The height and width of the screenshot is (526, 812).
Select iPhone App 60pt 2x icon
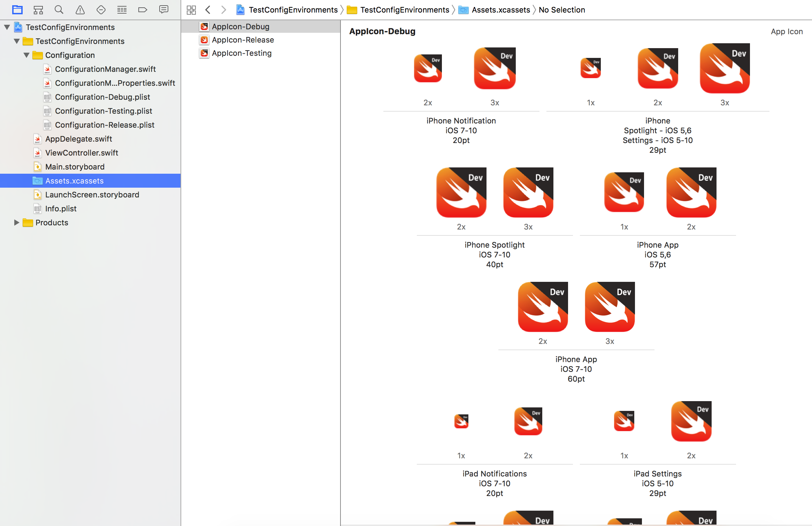pyautogui.click(x=543, y=307)
